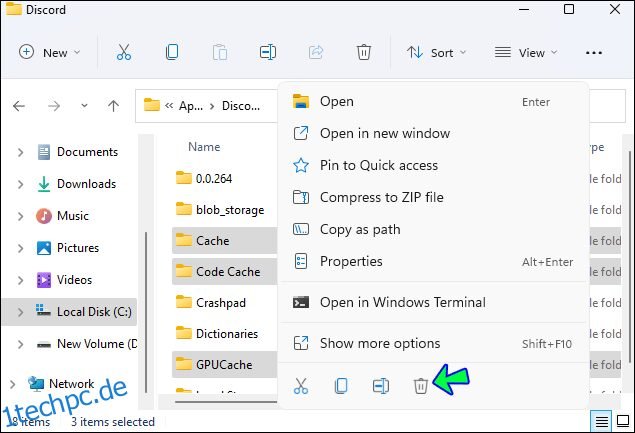
Task: Expand the Pictures tree node
Action: pyautogui.click(x=21, y=248)
